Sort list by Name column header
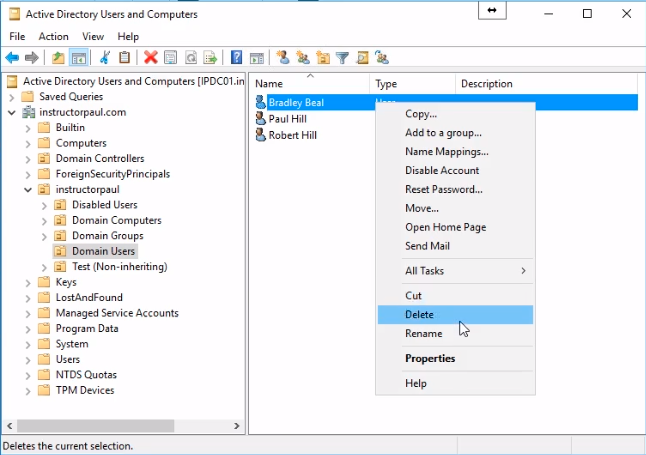Image resolution: width=646 pixels, height=455 pixels. [x=309, y=84]
